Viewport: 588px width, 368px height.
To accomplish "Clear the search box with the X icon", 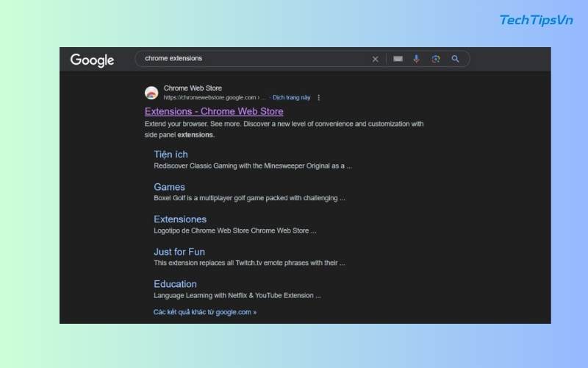I will click(x=375, y=59).
